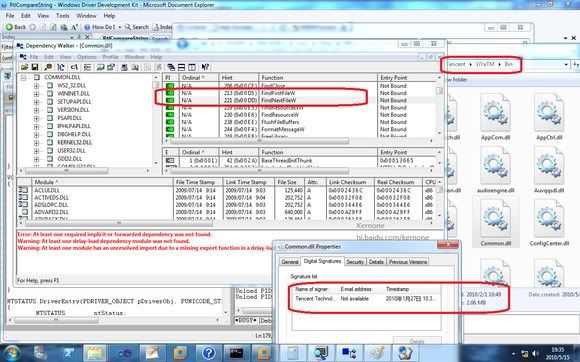Screen dimensions: 580x362
Task: Expand the WININET.DLL tree node
Action: [36, 94]
